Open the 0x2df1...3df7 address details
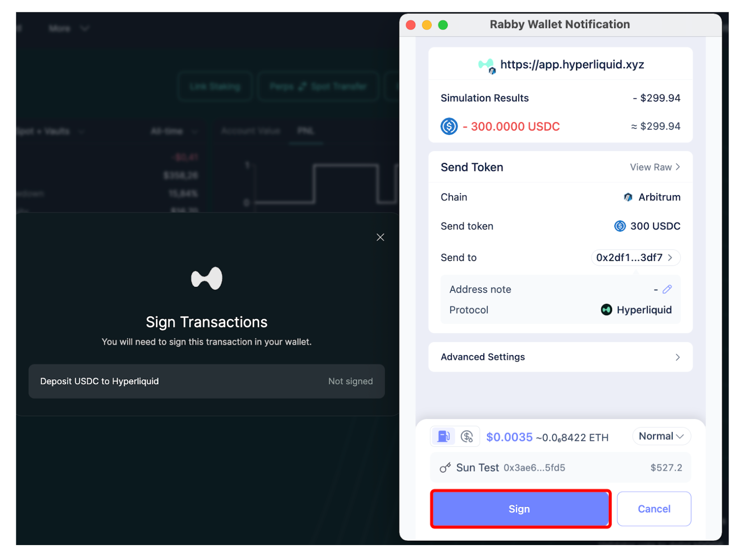Viewport: 748px width, 560px height. 635,257
